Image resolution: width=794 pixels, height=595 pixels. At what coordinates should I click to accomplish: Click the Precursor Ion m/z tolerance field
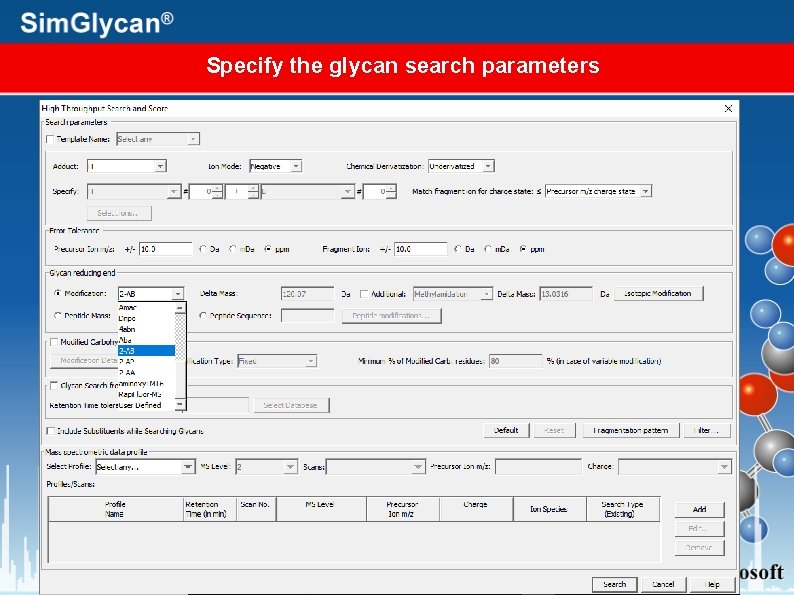166,249
